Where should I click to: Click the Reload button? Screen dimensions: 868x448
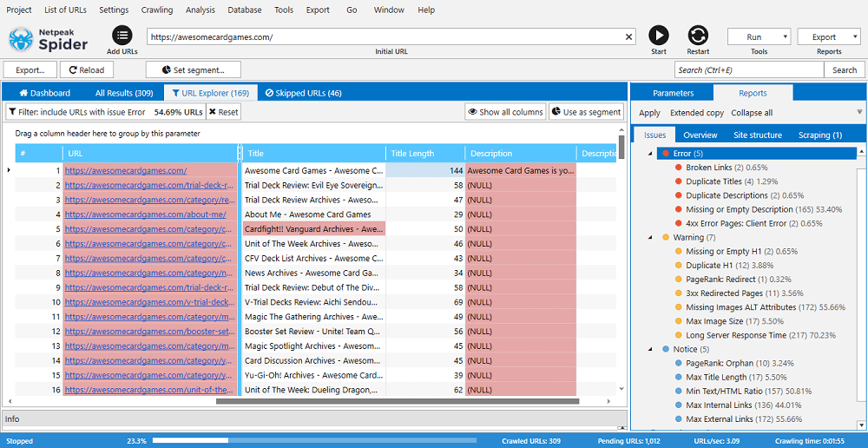[86, 69]
